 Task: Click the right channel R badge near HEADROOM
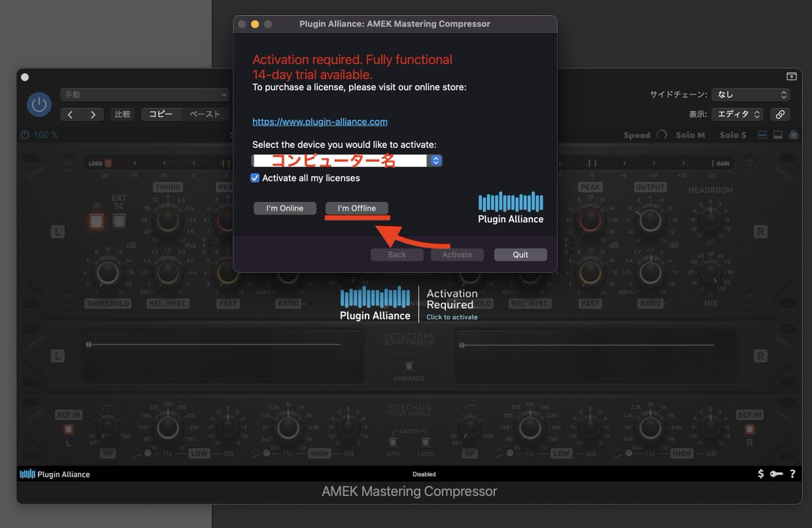(761, 232)
